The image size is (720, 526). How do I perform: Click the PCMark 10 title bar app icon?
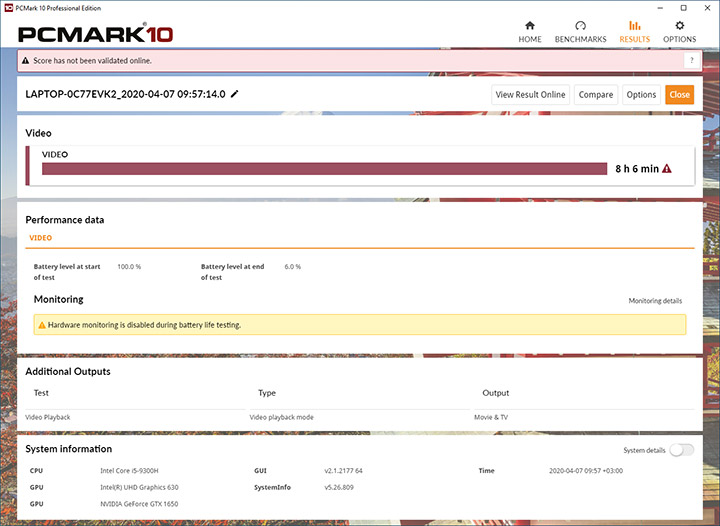(8, 8)
